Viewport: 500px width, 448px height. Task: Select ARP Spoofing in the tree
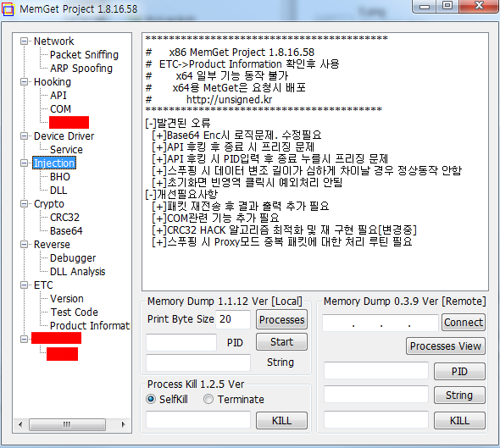(x=81, y=69)
